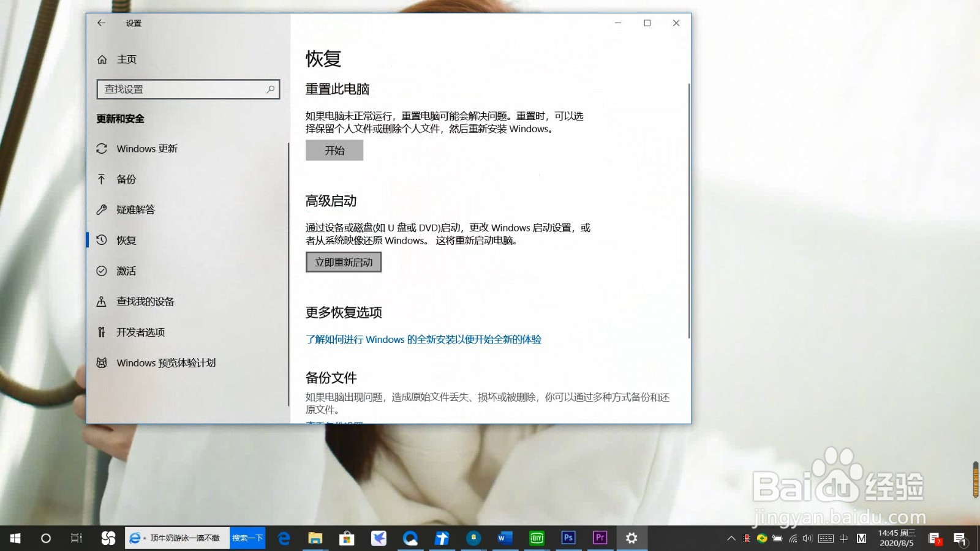
Task: Click the 激活 checkmark circle icon
Action: tap(102, 271)
